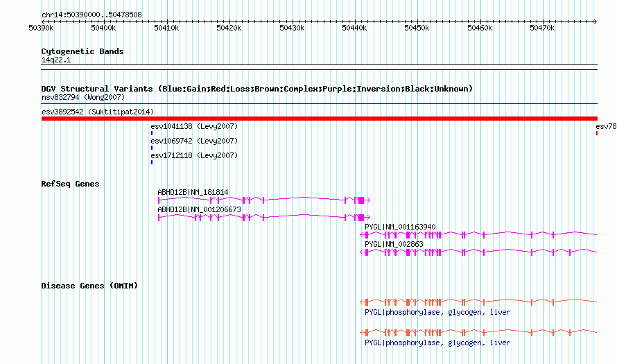Click the RefSeq Genes track title
This screenshot has width=617, height=364.
(70, 184)
